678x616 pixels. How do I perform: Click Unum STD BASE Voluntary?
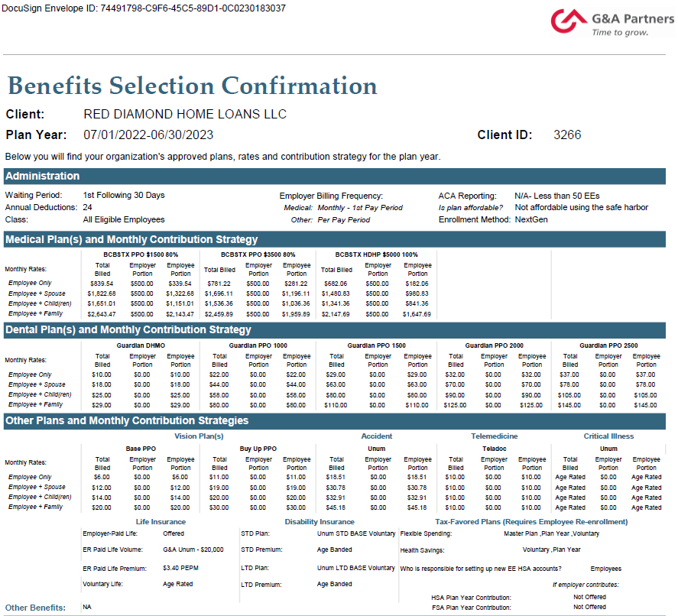tap(356, 533)
